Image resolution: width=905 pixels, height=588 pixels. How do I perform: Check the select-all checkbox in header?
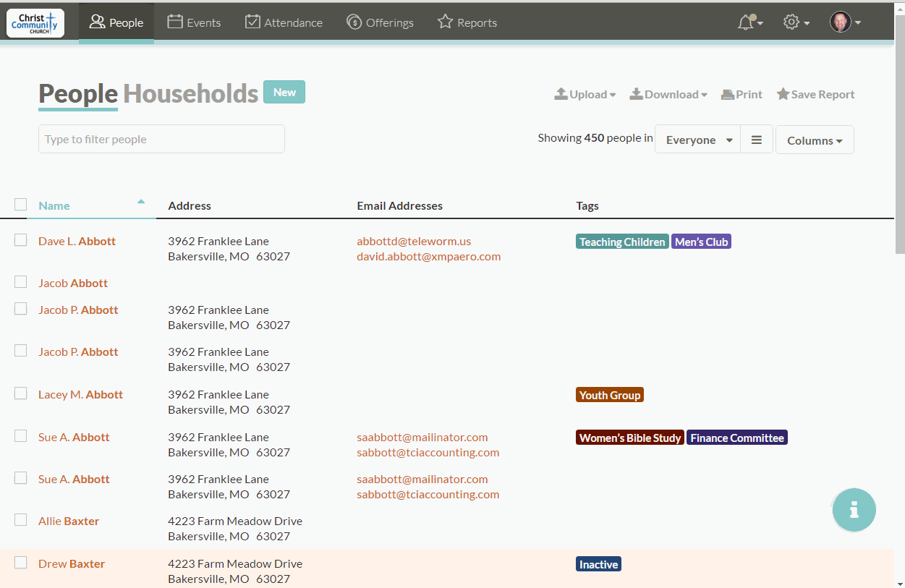tap(21, 205)
